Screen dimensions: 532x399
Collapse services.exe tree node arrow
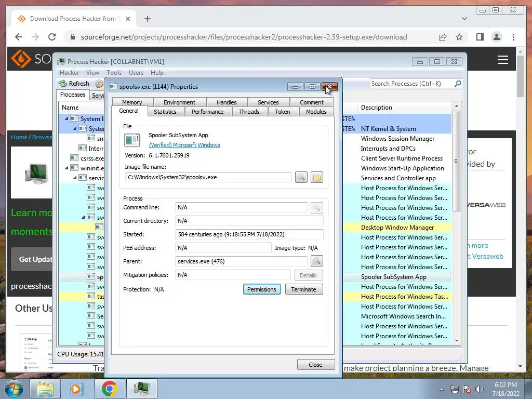[75, 178]
